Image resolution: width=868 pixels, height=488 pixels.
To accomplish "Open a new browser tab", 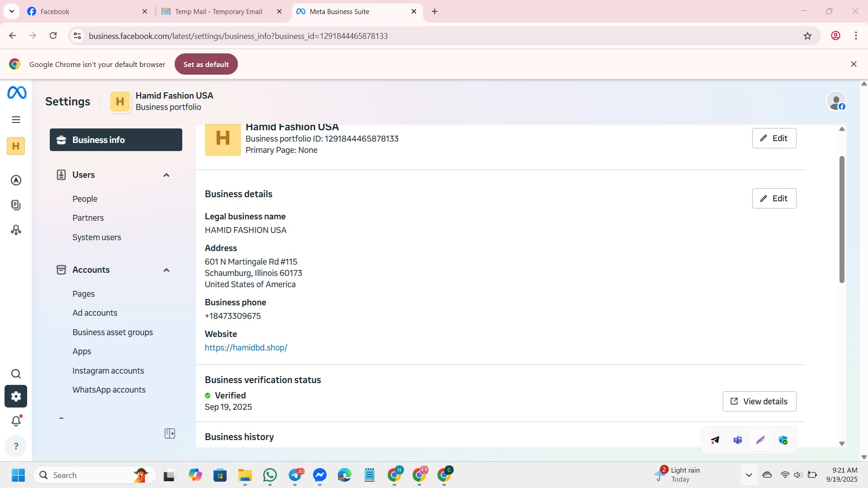I will click(435, 11).
